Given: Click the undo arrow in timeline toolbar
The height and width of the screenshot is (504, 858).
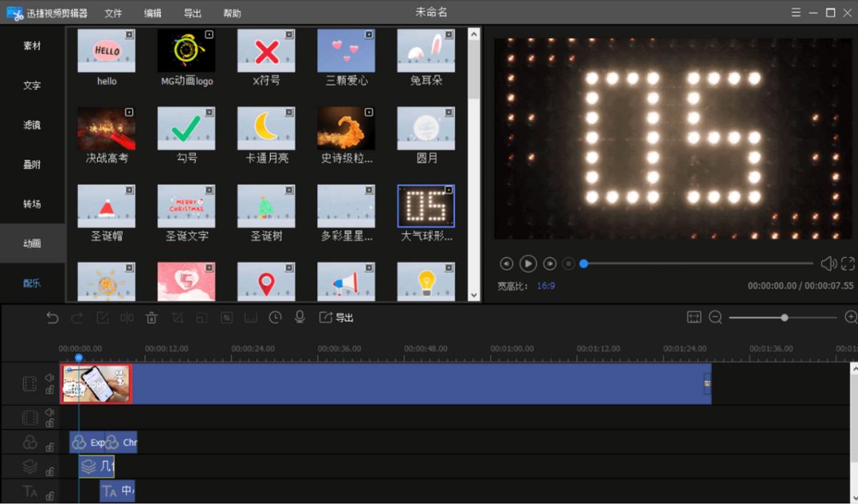Looking at the screenshot, I should click(52, 318).
